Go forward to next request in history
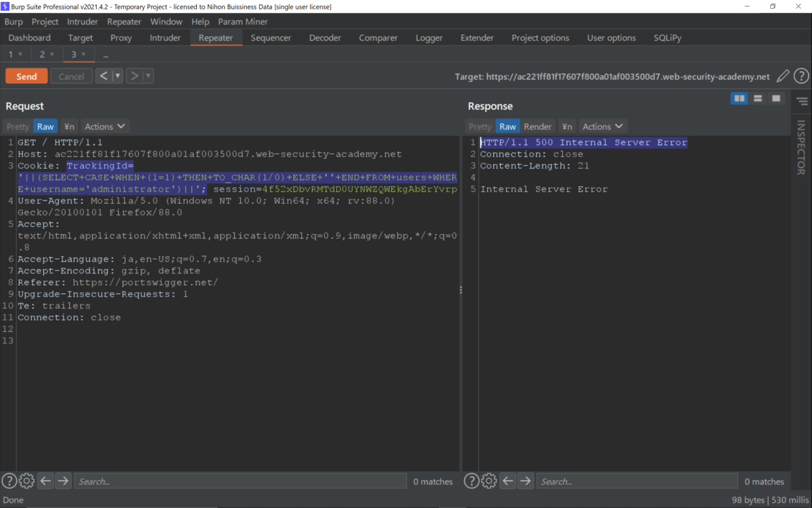 [x=134, y=76]
